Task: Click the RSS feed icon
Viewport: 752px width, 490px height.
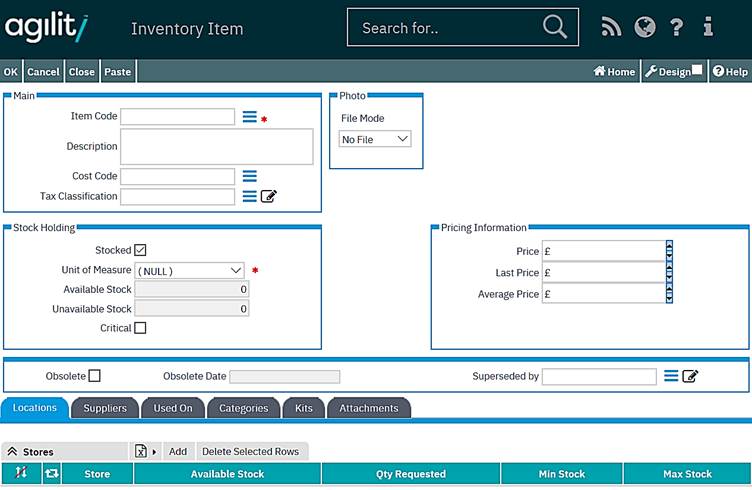Action: [611, 28]
